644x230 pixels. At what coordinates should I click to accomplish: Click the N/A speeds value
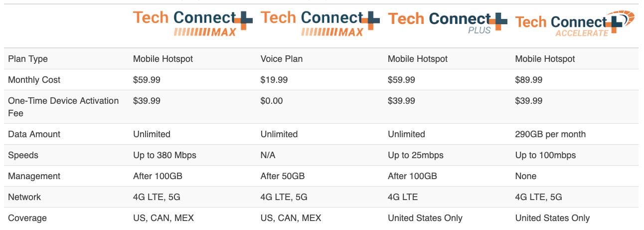(x=268, y=155)
